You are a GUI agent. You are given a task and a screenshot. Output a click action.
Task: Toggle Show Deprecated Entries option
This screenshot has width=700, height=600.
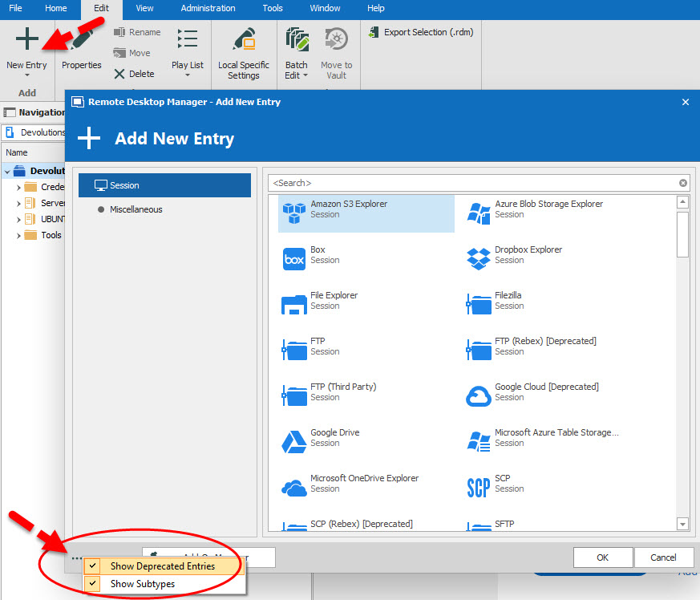pos(162,566)
